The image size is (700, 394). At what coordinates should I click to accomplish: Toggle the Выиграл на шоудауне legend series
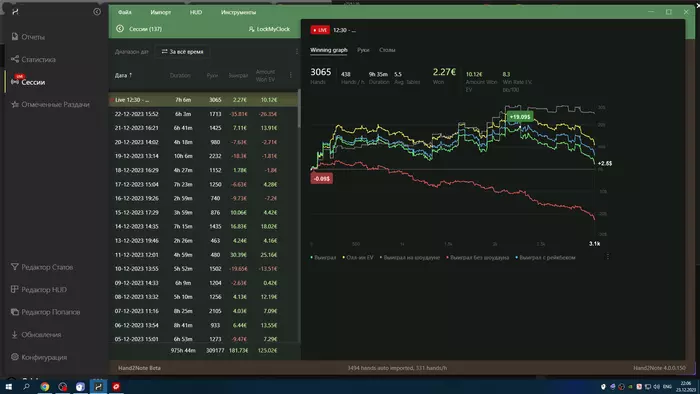409,257
